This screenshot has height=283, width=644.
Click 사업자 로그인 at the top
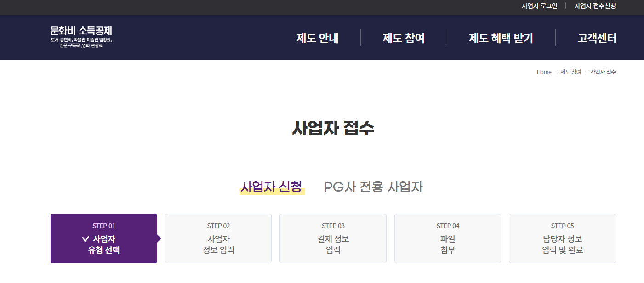(x=539, y=6)
